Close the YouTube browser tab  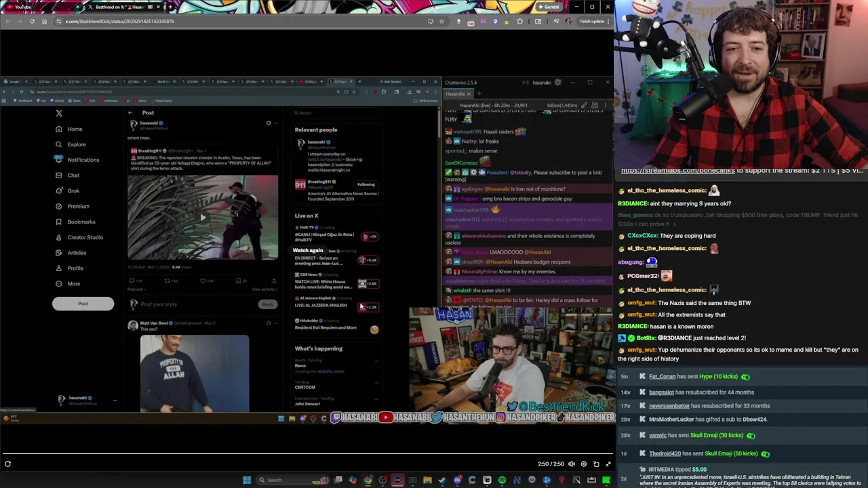click(x=77, y=7)
